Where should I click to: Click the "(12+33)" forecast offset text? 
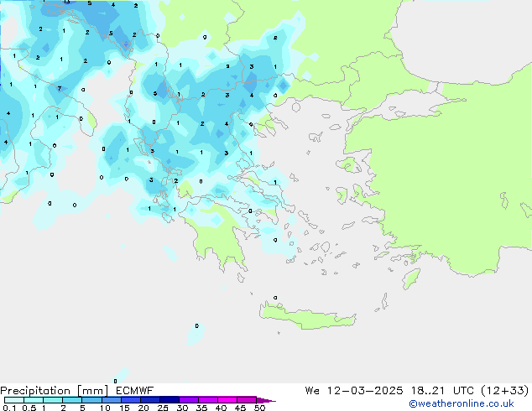[505, 391]
